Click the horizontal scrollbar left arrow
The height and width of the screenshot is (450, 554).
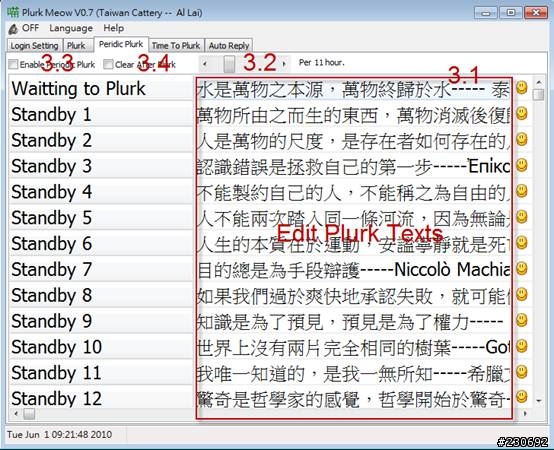pyautogui.click(x=16, y=414)
